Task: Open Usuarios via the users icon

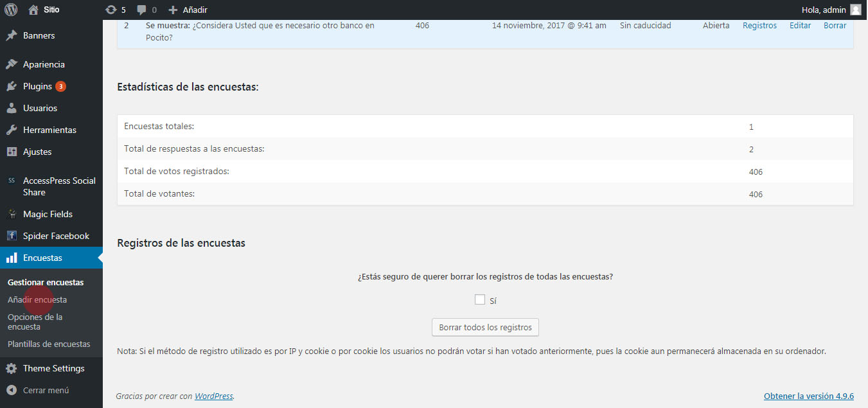Action: click(10, 107)
